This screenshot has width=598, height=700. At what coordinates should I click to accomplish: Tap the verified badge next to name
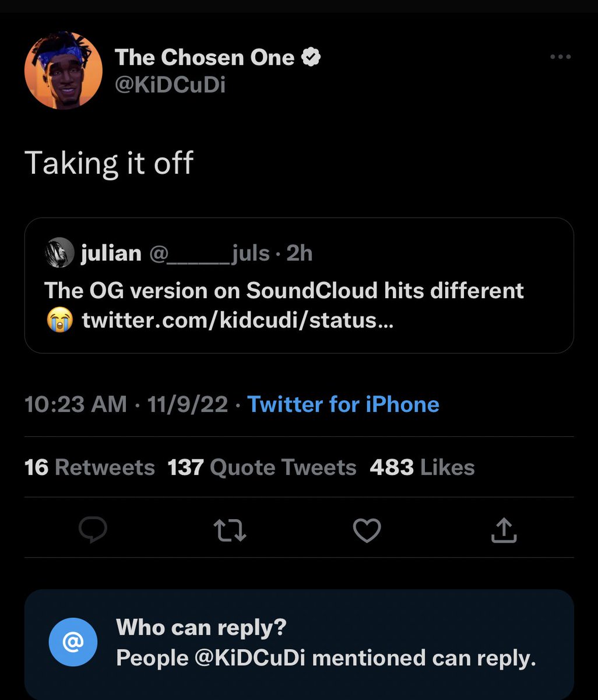311,57
